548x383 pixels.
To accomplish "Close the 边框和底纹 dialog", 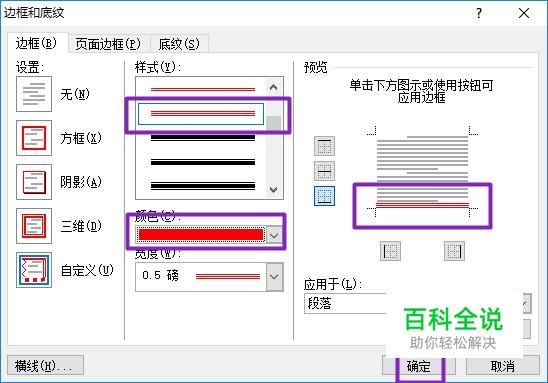I will (524, 13).
